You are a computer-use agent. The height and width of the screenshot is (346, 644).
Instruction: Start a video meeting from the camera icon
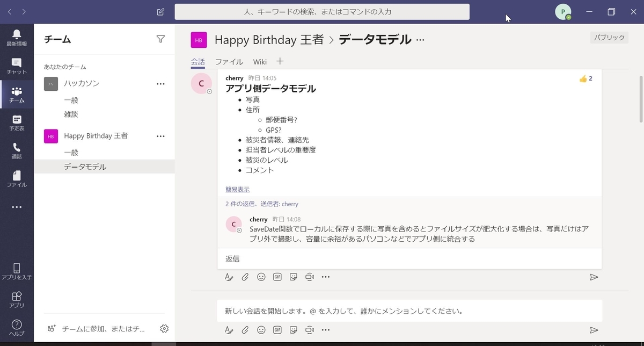click(x=310, y=277)
